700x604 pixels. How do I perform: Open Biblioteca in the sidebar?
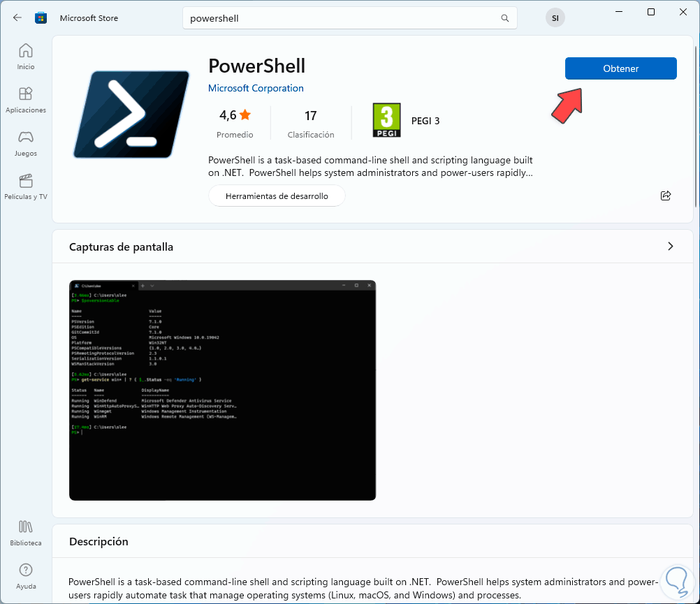tap(26, 533)
